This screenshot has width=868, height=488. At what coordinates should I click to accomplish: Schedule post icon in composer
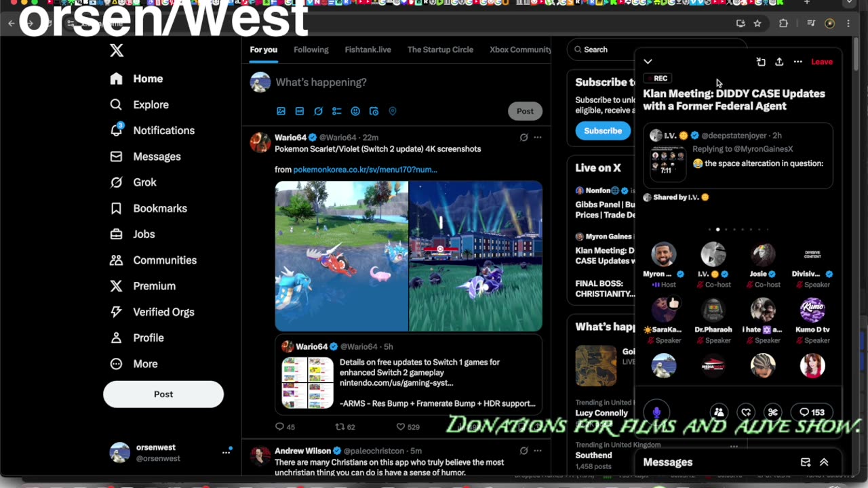click(x=374, y=111)
